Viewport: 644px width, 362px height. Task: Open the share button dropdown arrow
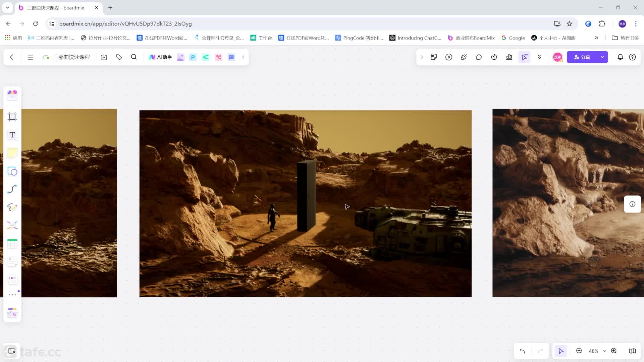[x=602, y=57]
